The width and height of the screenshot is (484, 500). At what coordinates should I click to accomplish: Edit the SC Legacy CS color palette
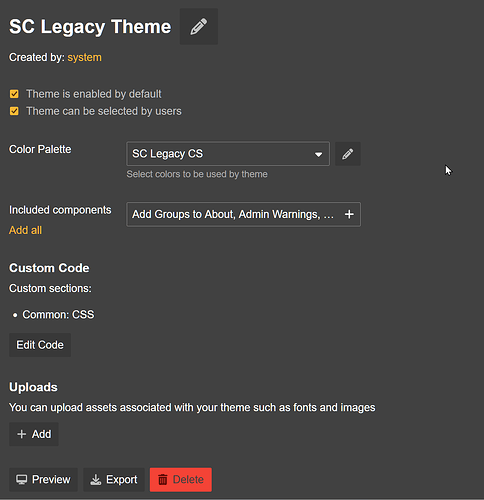click(x=348, y=154)
